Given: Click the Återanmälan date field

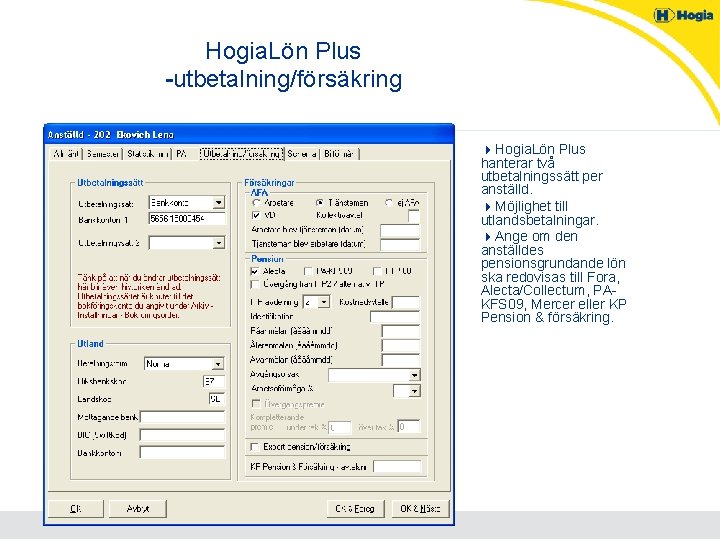Looking at the screenshot, I should tap(400, 345).
